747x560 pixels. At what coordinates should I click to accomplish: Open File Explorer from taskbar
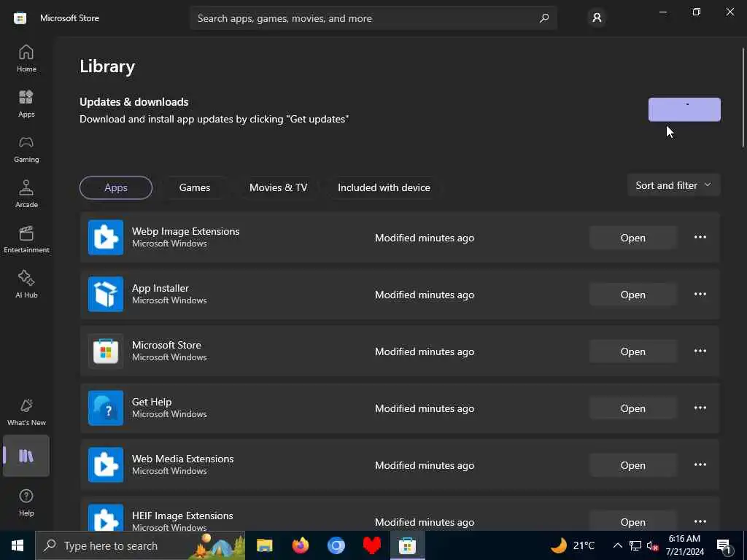coord(264,545)
